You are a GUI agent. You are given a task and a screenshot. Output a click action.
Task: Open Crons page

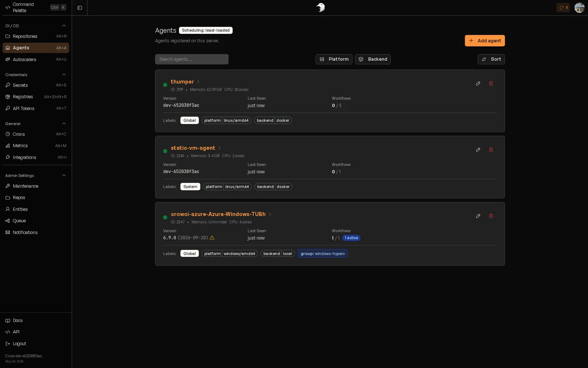click(x=36, y=134)
